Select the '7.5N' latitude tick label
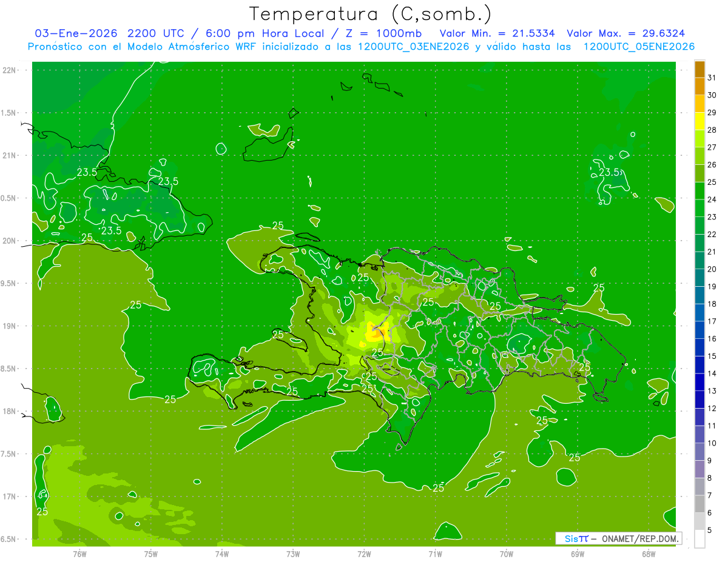This screenshot has height=562, width=728. point(10,454)
